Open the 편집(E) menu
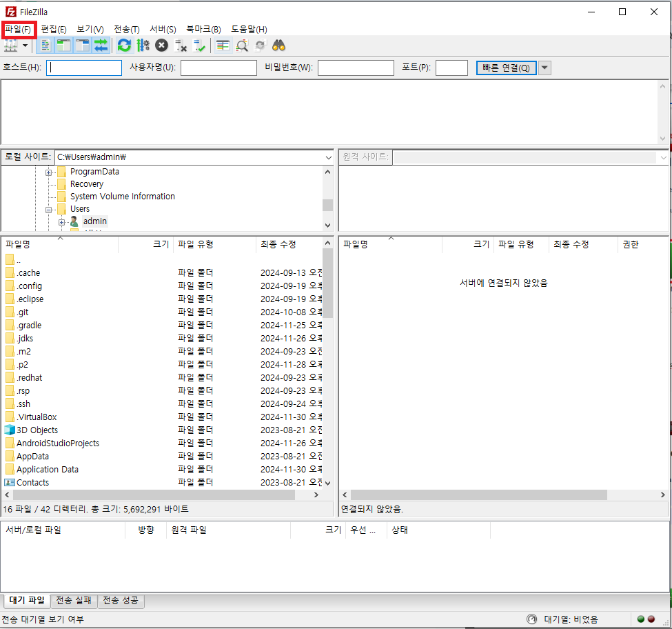Image resolution: width=672 pixels, height=629 pixels. pyautogui.click(x=54, y=30)
